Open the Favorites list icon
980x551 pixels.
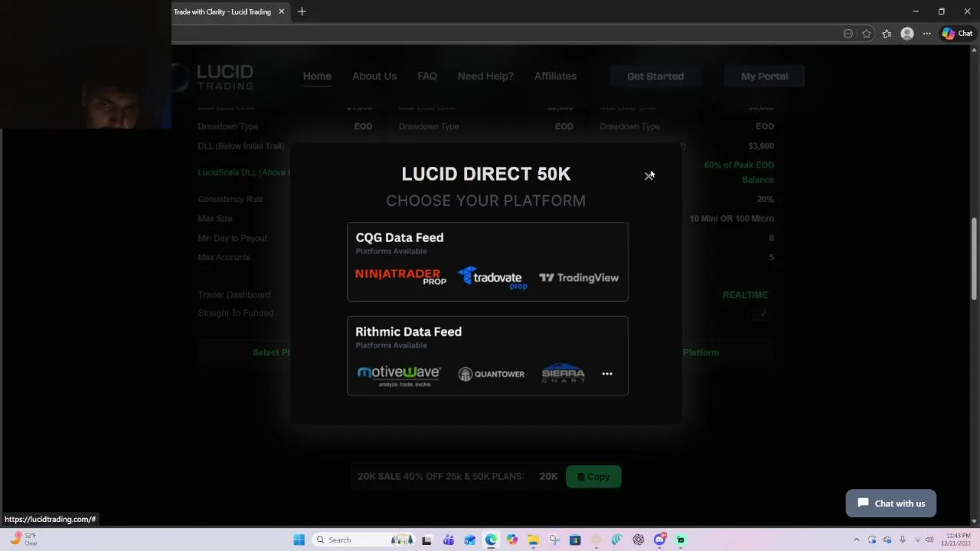tap(887, 34)
